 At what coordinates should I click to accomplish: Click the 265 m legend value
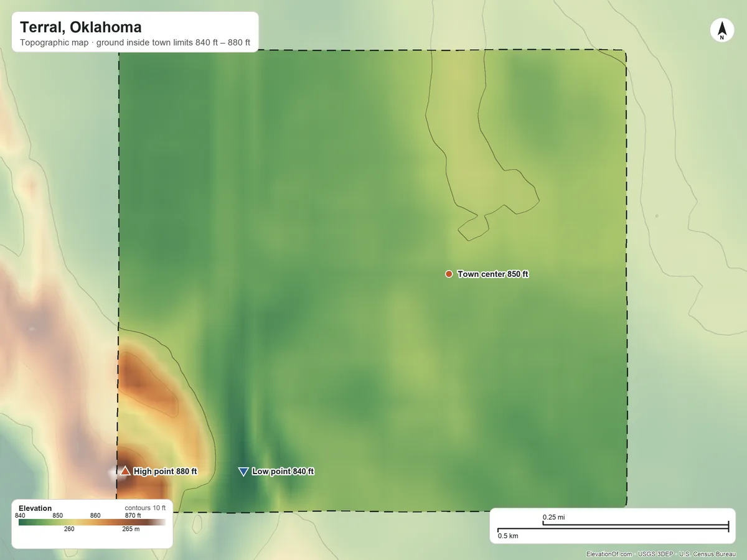click(x=131, y=530)
